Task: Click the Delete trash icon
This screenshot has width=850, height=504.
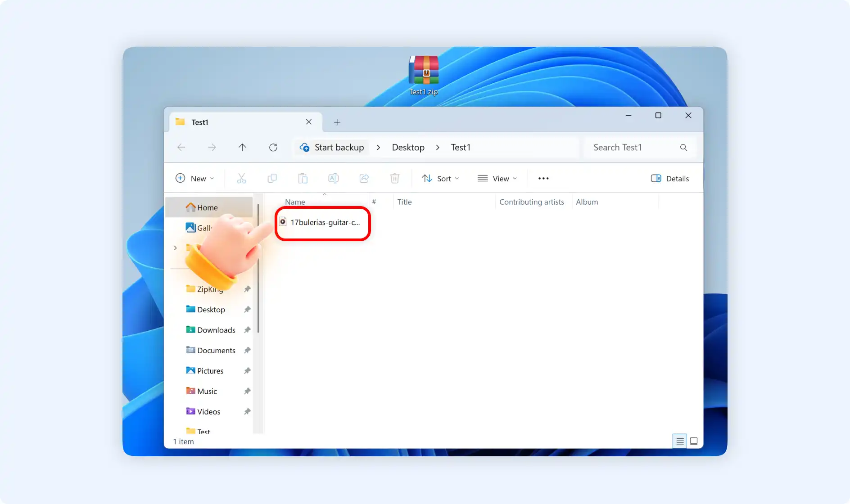Action: tap(395, 178)
